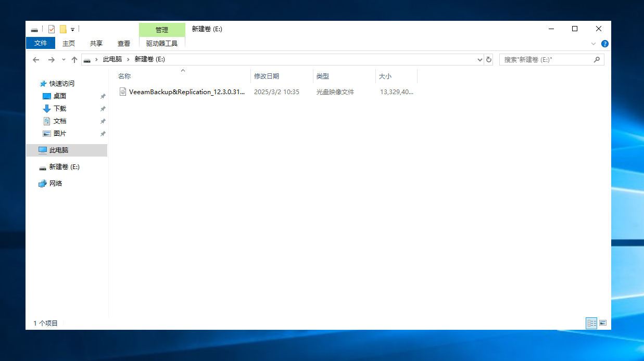Click the 光盘映像文件 type cell
The image size is (644, 361).
point(335,92)
